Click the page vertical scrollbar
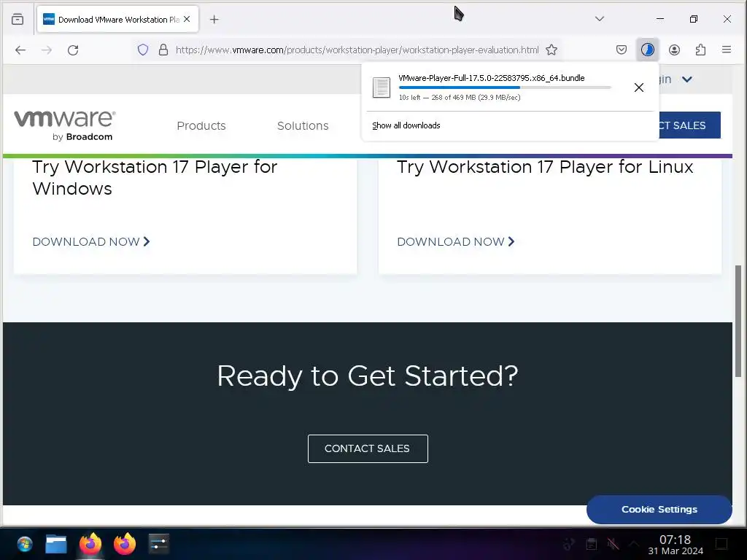Screen dimensions: 747x560 point(738,321)
